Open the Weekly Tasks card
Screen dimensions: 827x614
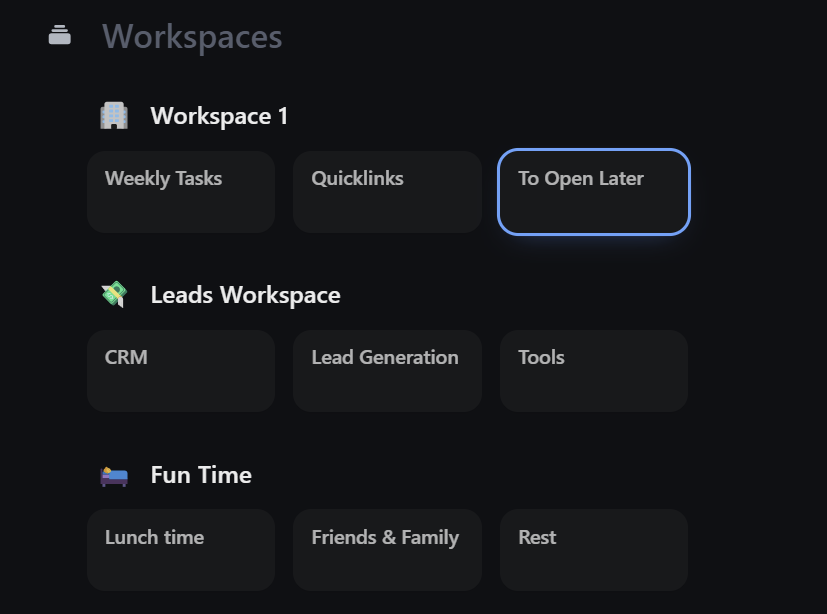coord(181,192)
